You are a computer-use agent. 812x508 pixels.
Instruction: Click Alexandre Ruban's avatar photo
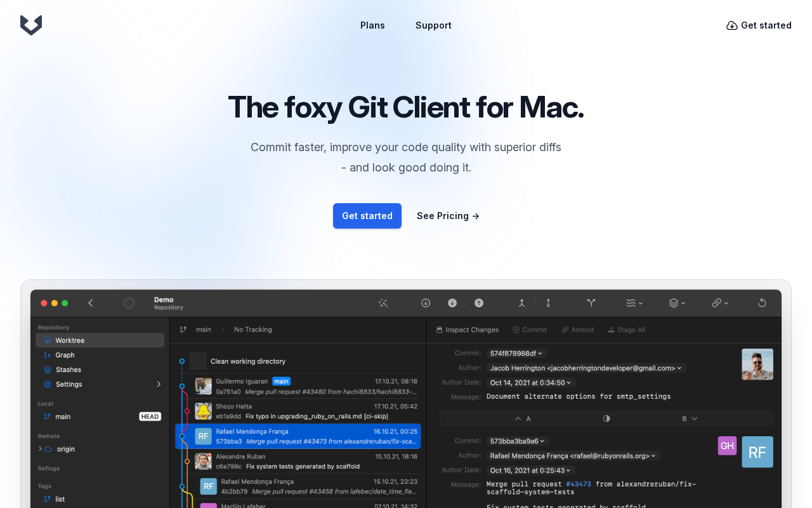point(203,461)
